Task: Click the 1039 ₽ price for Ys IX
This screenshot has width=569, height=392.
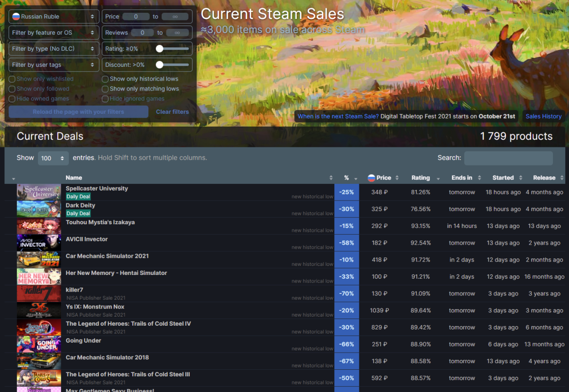Action: (379, 310)
